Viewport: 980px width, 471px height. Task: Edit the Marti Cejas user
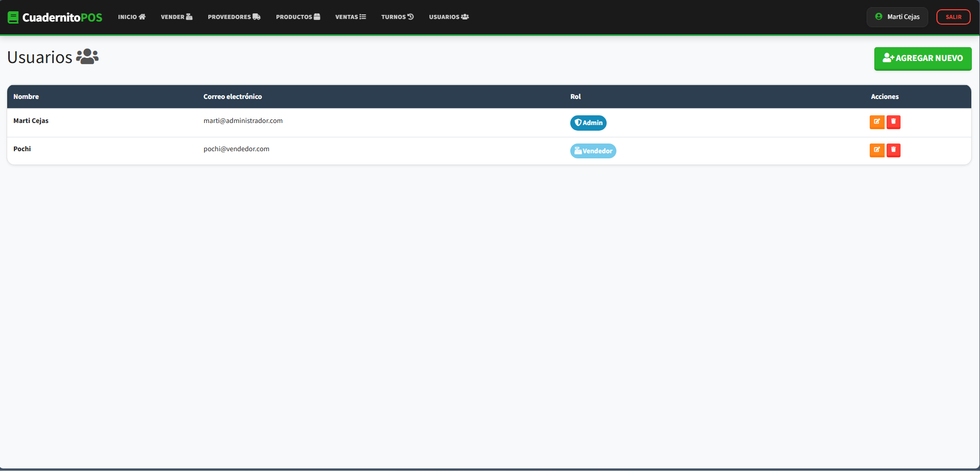click(x=877, y=122)
